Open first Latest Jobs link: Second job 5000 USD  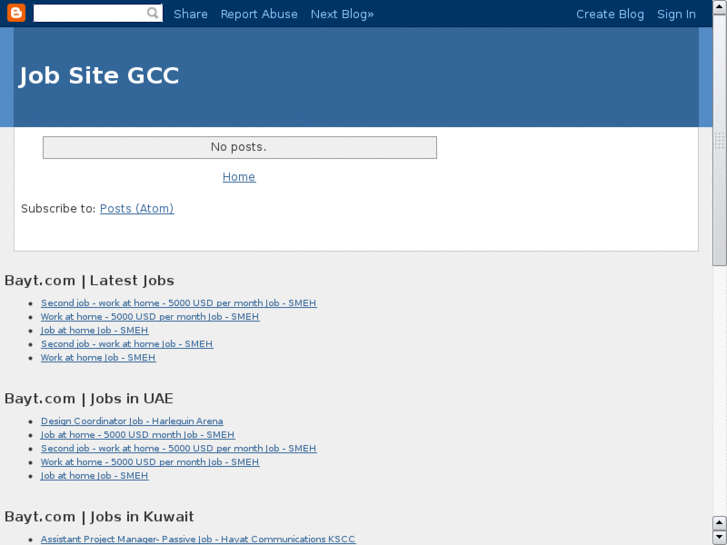(179, 303)
